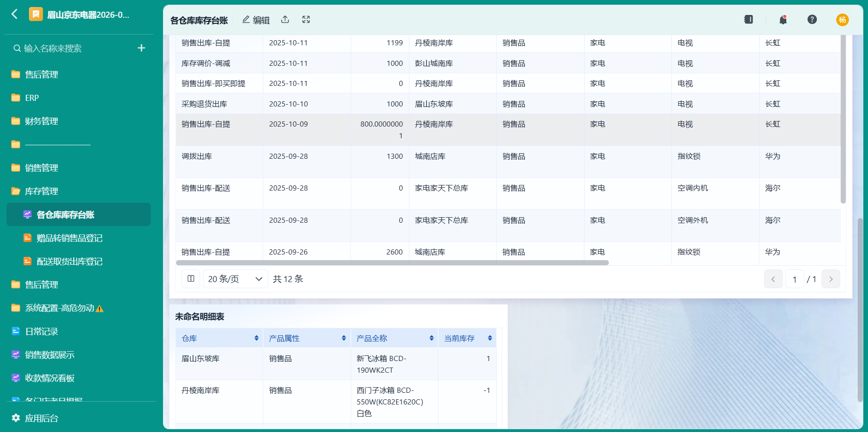Click the back arrow in sidebar header
Screen dimensions: 868x432
click(14, 14)
